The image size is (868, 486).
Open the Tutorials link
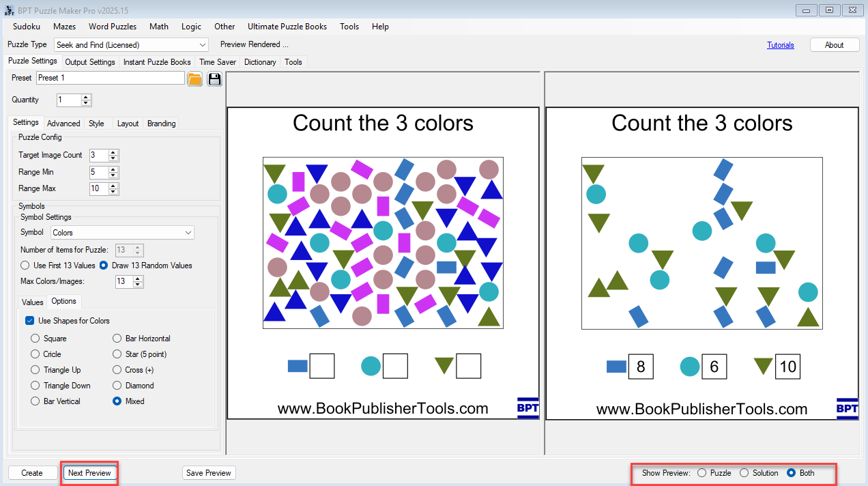click(x=780, y=45)
